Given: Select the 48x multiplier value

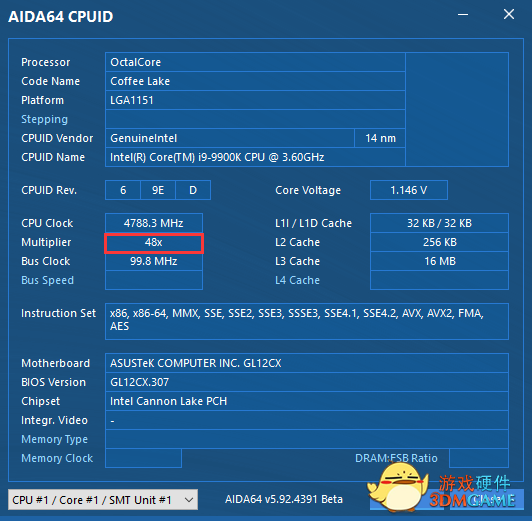Looking at the screenshot, I should click(154, 243).
